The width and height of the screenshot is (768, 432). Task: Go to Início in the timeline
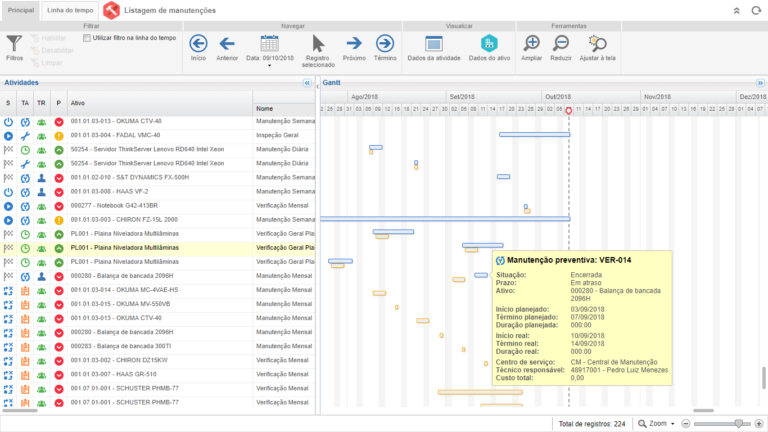(198, 47)
